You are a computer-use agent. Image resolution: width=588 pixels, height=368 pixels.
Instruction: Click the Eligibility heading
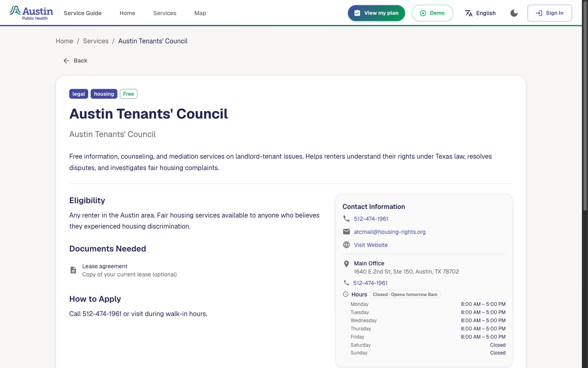[x=87, y=200]
